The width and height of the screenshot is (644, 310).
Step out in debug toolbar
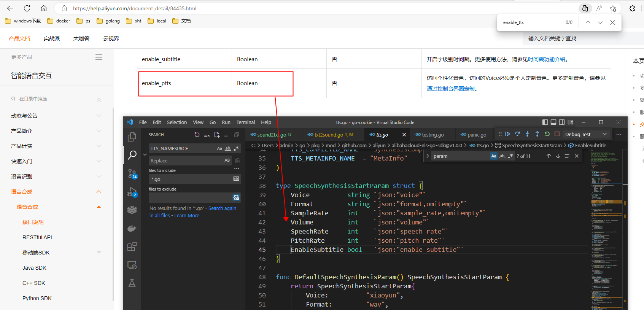coord(537,134)
